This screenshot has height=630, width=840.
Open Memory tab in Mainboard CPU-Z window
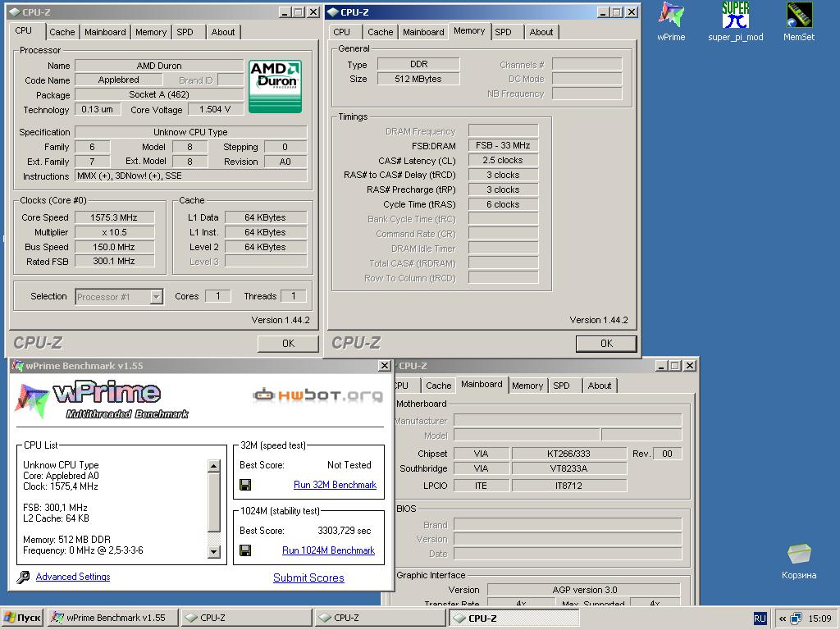tap(527, 386)
